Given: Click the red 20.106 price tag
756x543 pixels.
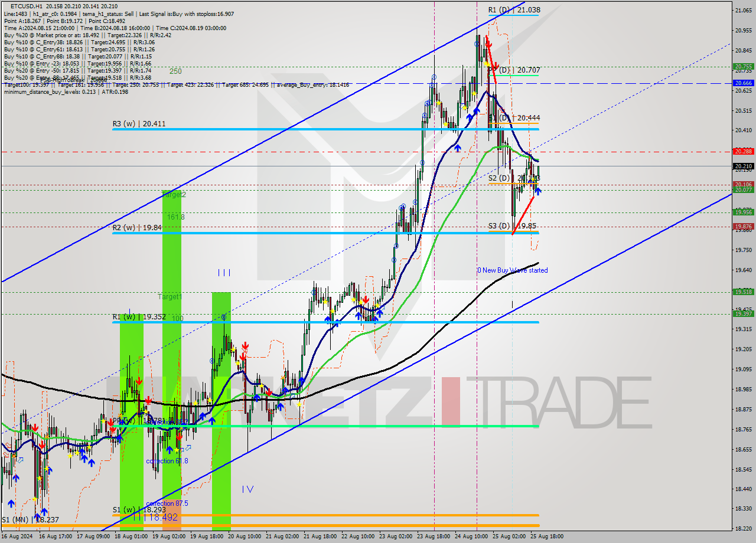Looking at the screenshot, I should (742, 185).
